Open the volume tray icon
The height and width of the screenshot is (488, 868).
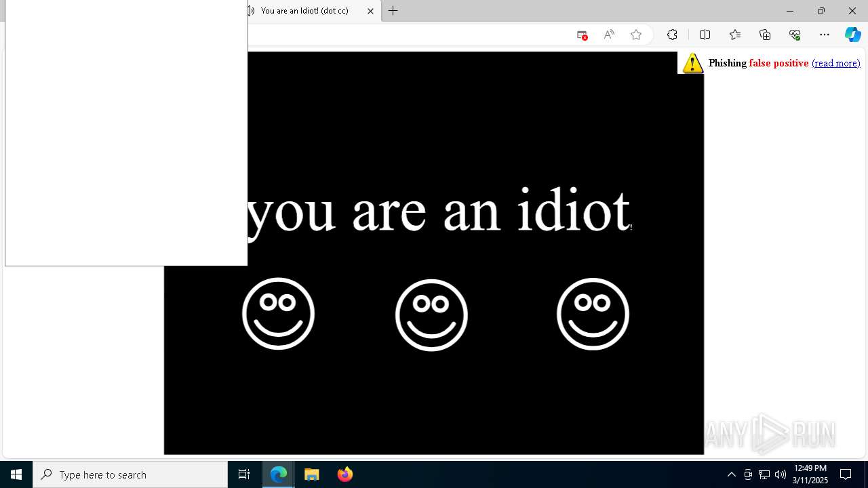pos(781,474)
